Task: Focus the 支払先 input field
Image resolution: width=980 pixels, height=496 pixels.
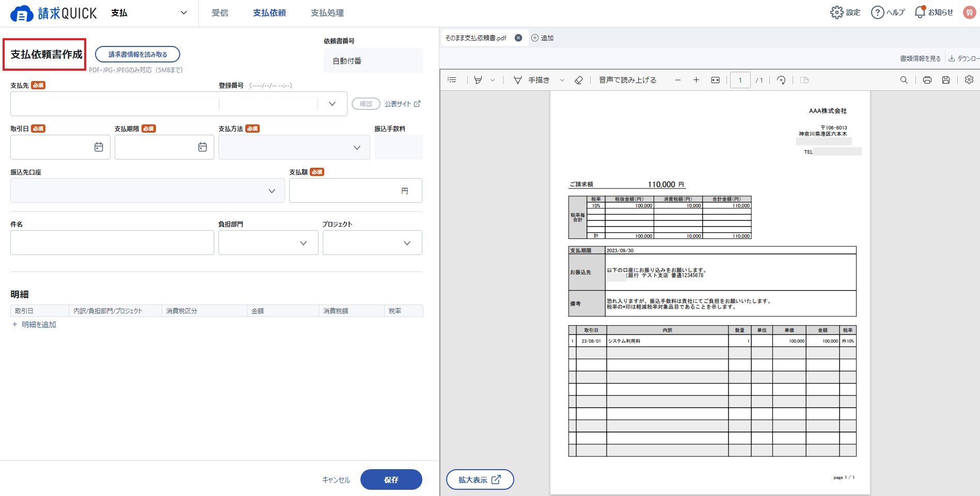Action: point(114,104)
